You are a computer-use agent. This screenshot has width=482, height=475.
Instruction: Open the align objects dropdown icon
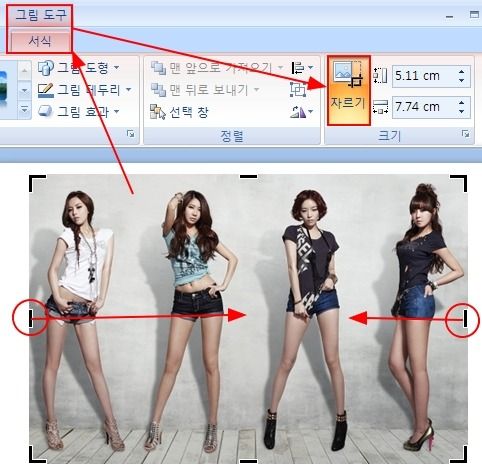302,68
